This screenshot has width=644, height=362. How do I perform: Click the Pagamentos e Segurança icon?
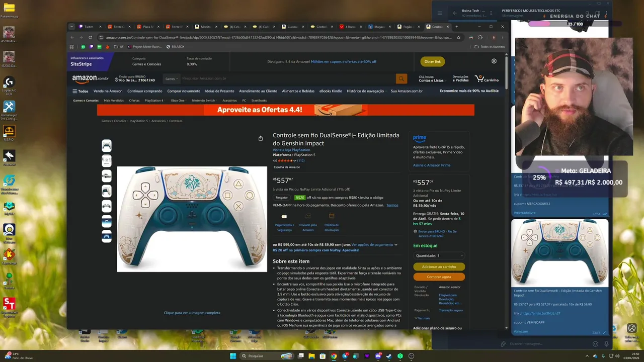tap(284, 217)
